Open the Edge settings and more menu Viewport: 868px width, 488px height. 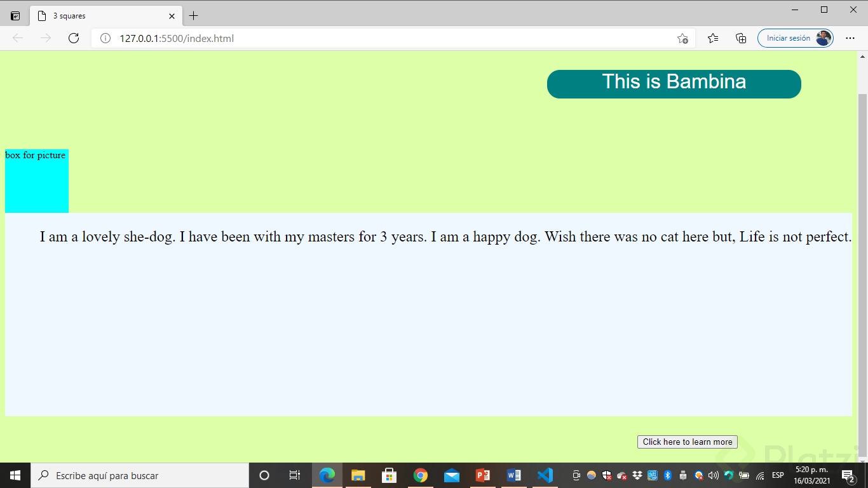click(850, 38)
